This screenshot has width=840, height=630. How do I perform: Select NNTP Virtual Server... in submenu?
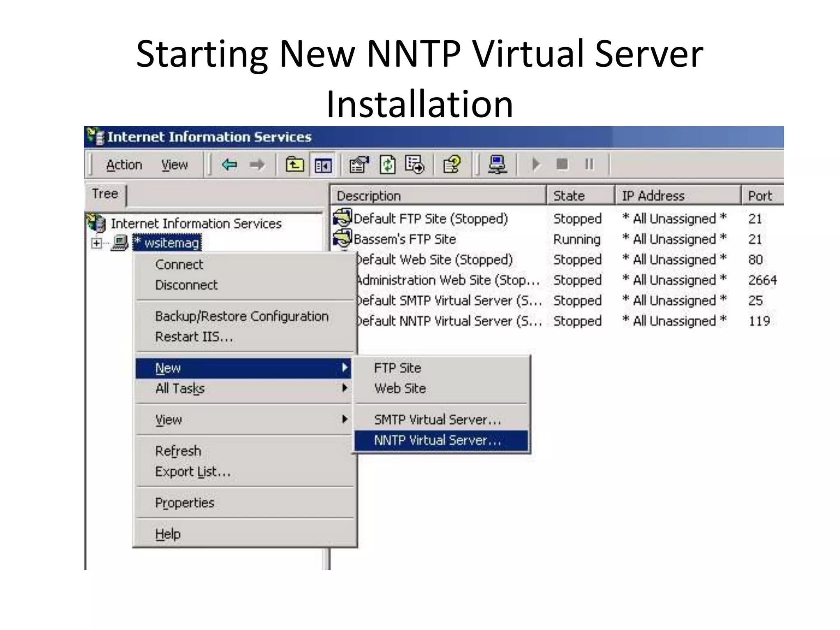pos(442,441)
